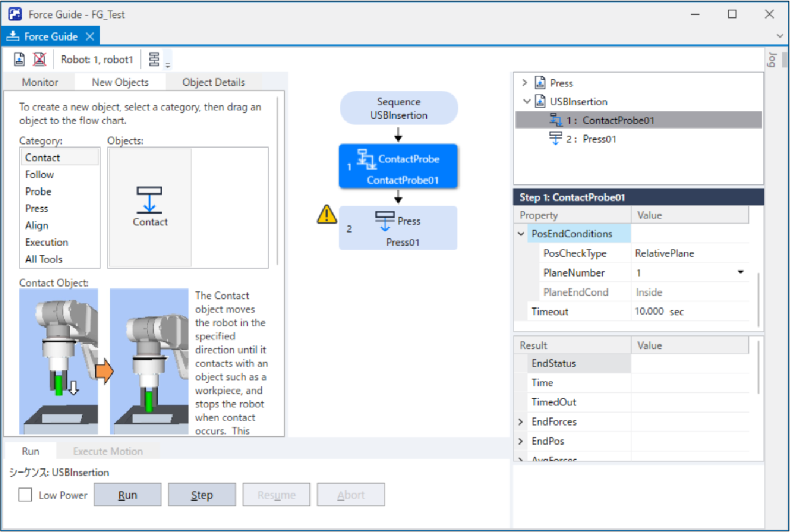Select the Press01 step block in flowchart
Screen dimensions: 790x532
coord(398,228)
